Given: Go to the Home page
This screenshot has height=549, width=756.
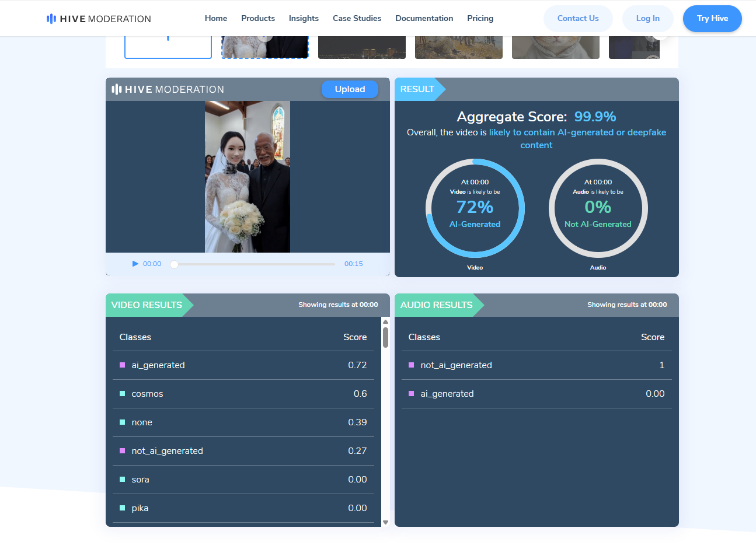Looking at the screenshot, I should click(215, 19).
